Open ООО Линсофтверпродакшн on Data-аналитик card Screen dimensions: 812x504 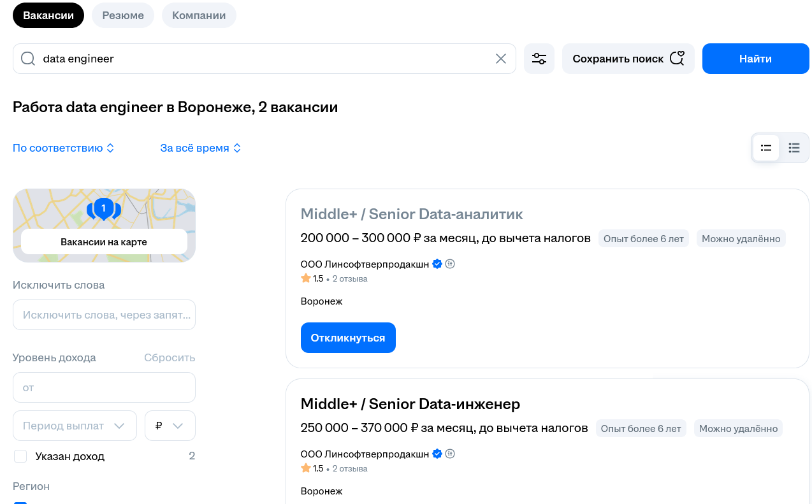[365, 264]
